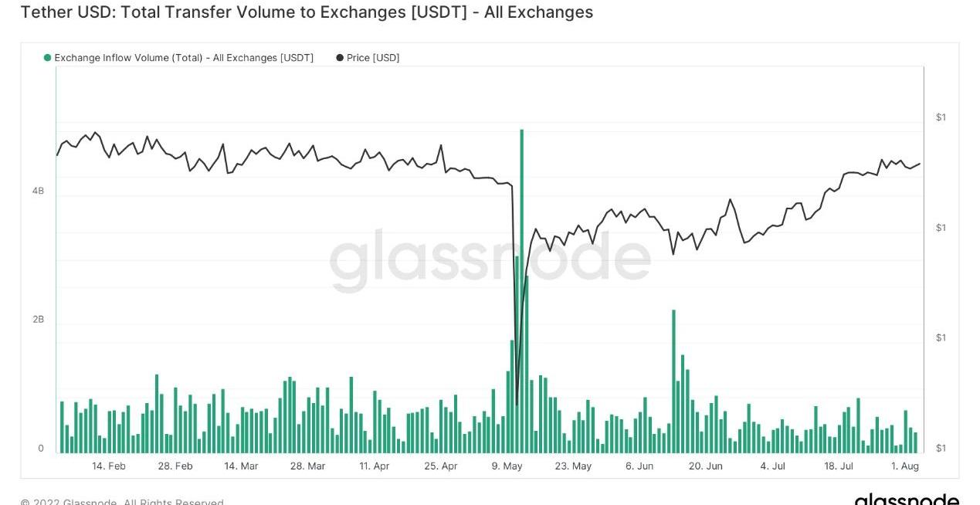Click the 4B y-axis label

coord(38,191)
